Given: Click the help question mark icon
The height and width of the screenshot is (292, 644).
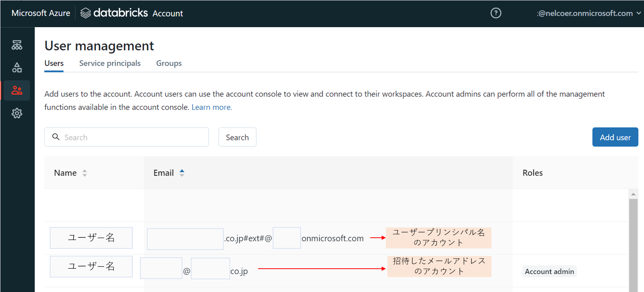Looking at the screenshot, I should (x=496, y=13).
